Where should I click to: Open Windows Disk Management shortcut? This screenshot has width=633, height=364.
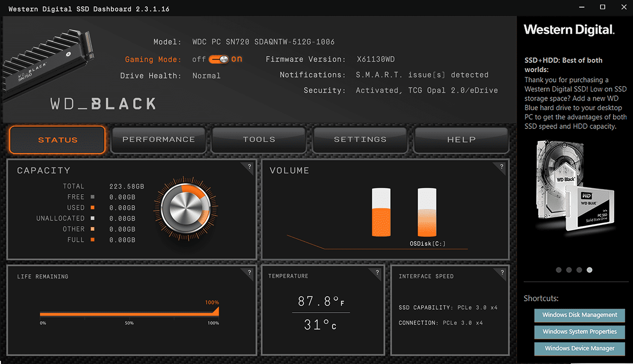click(x=580, y=315)
